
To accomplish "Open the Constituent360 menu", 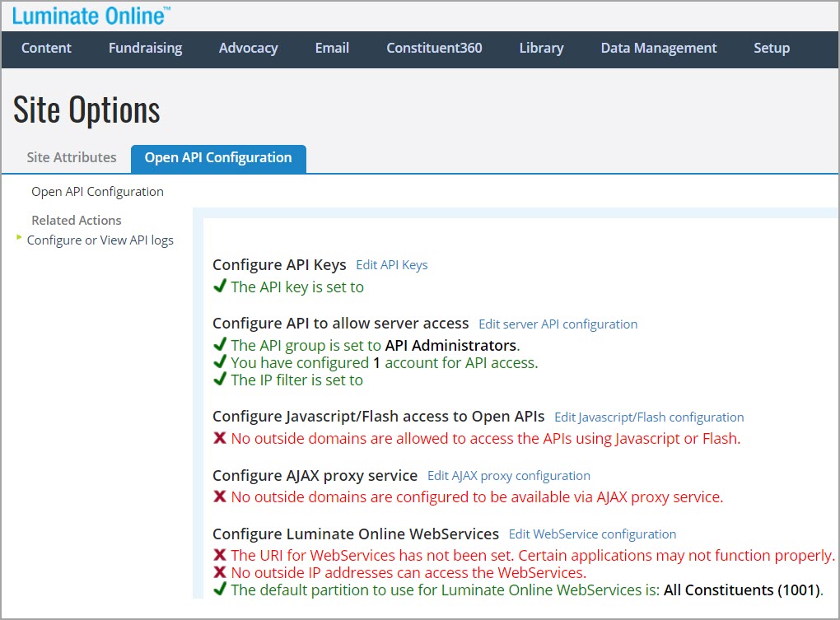I will tap(434, 49).
